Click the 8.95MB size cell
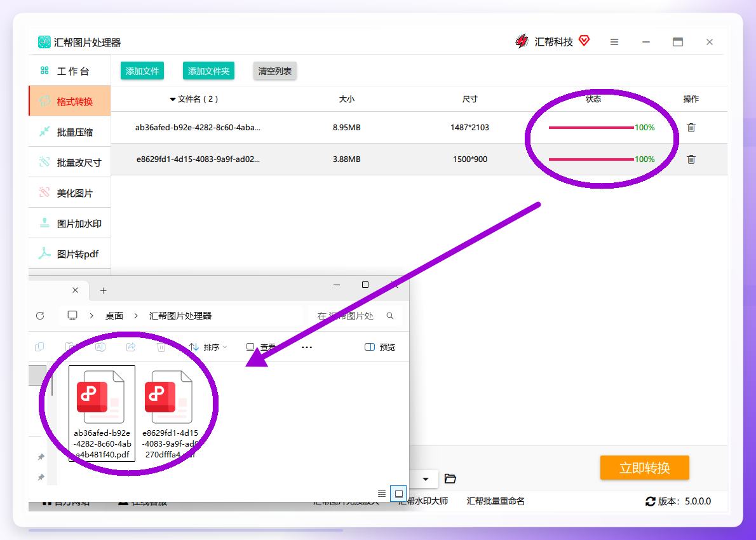The width and height of the screenshot is (756, 540). (x=347, y=128)
